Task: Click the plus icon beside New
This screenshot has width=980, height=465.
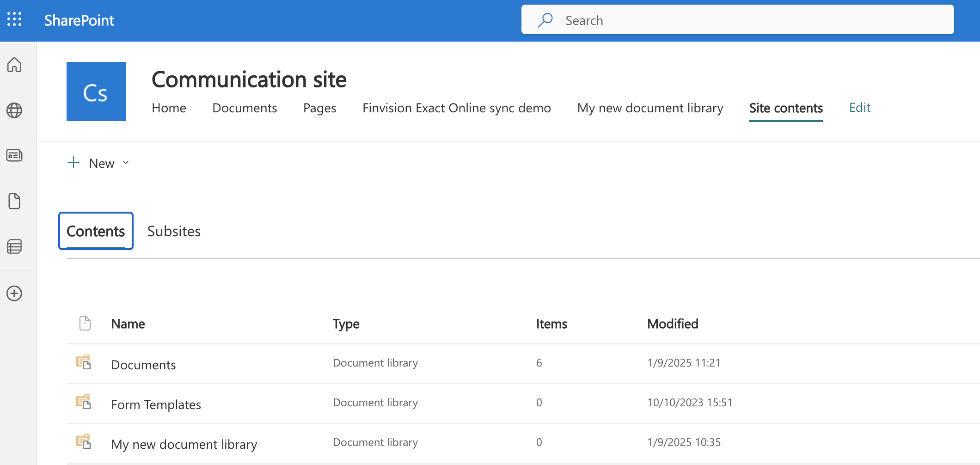Action: (x=73, y=163)
